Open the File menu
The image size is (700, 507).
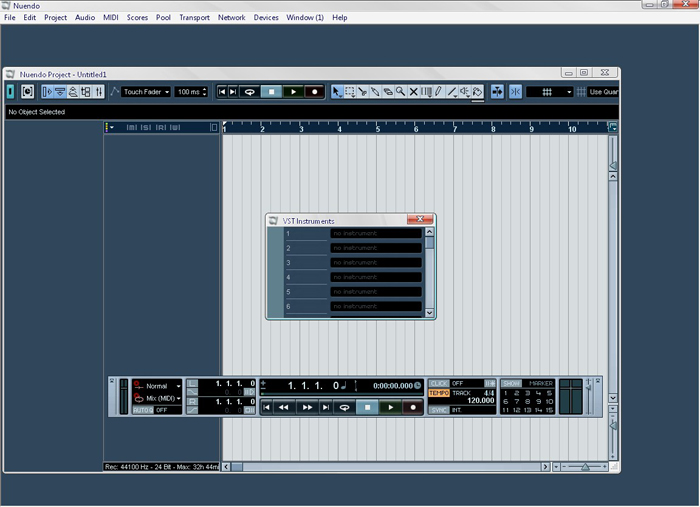pyautogui.click(x=9, y=17)
